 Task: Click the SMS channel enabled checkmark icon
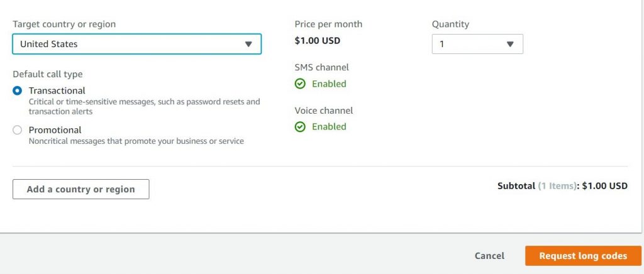click(300, 84)
